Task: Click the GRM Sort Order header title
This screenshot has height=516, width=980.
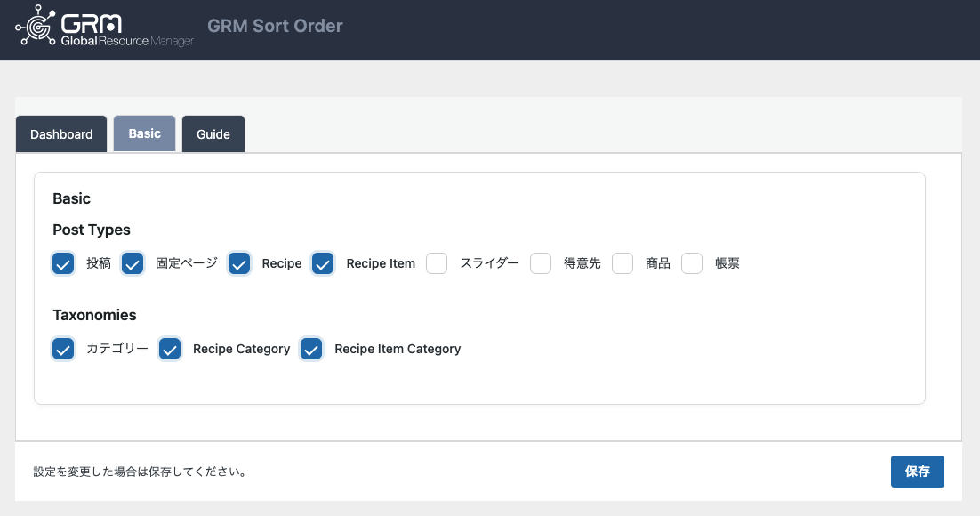Action: tap(275, 26)
